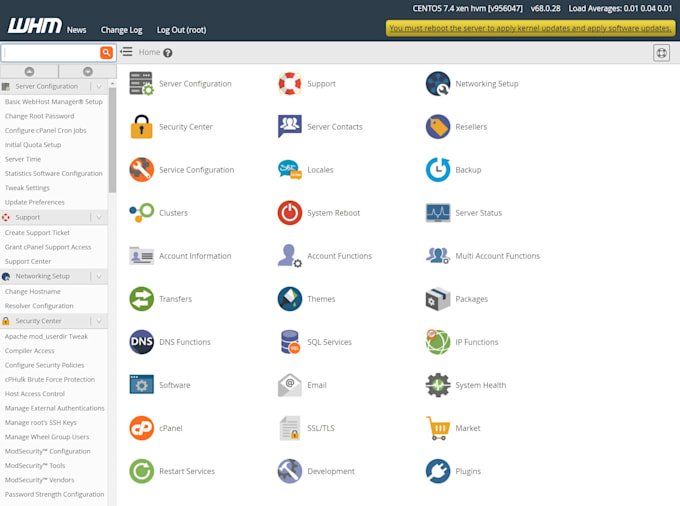The height and width of the screenshot is (506, 680).
Task: Open the Email envelope icon
Action: pyautogui.click(x=290, y=385)
